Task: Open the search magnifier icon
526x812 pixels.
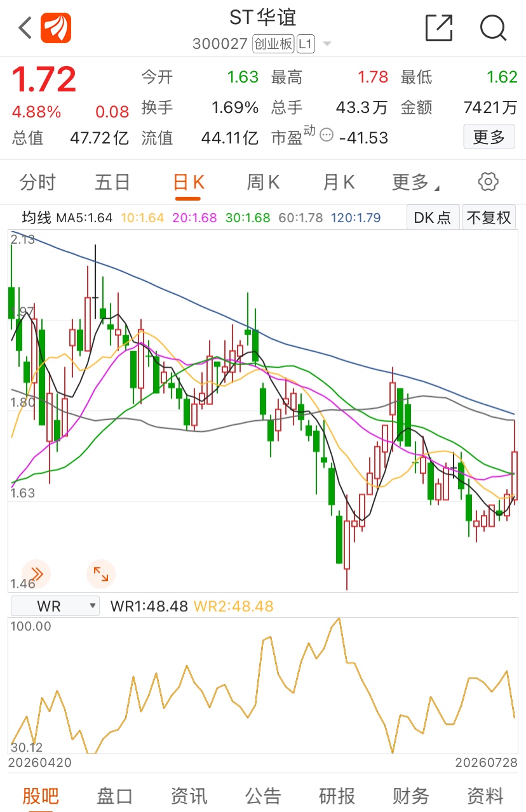Action: tap(493, 28)
